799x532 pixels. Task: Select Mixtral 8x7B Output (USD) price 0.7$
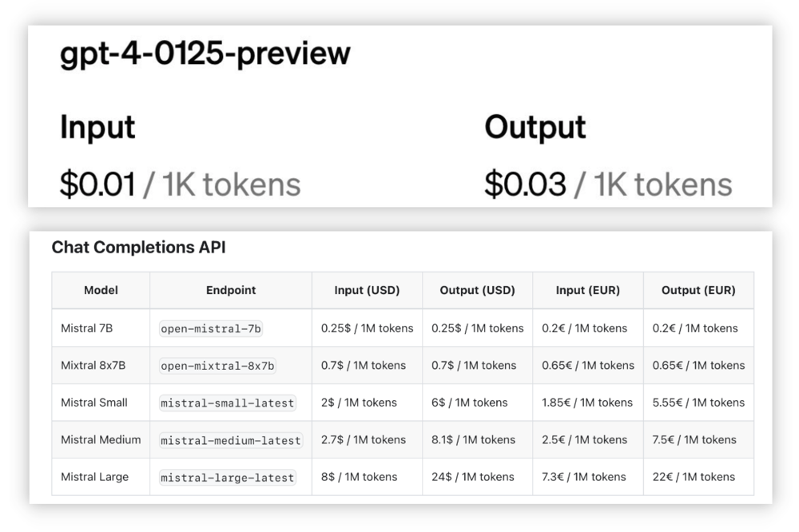[474, 365]
